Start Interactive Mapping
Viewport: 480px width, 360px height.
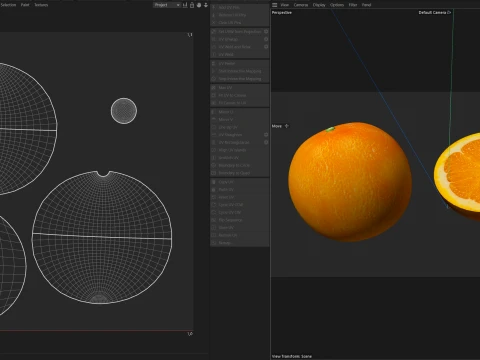tap(239, 71)
